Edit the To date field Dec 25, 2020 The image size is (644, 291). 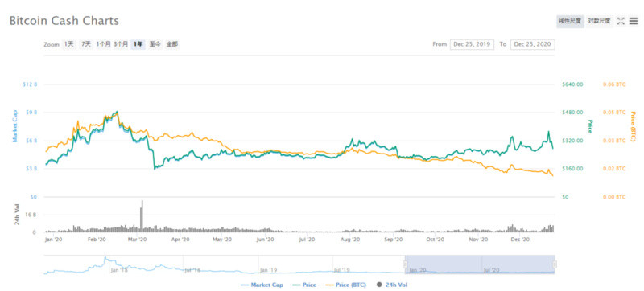pos(533,44)
